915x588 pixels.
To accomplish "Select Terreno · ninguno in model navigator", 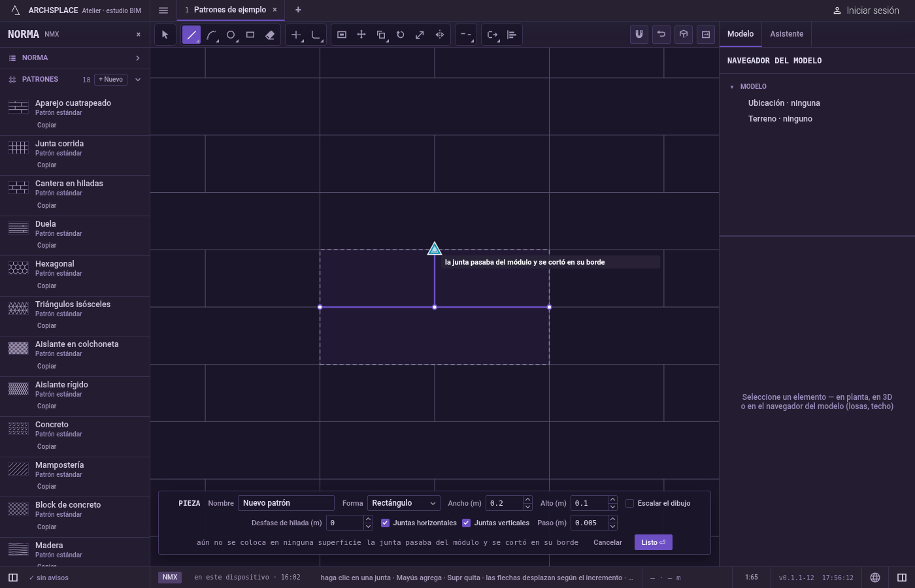I will (780, 119).
